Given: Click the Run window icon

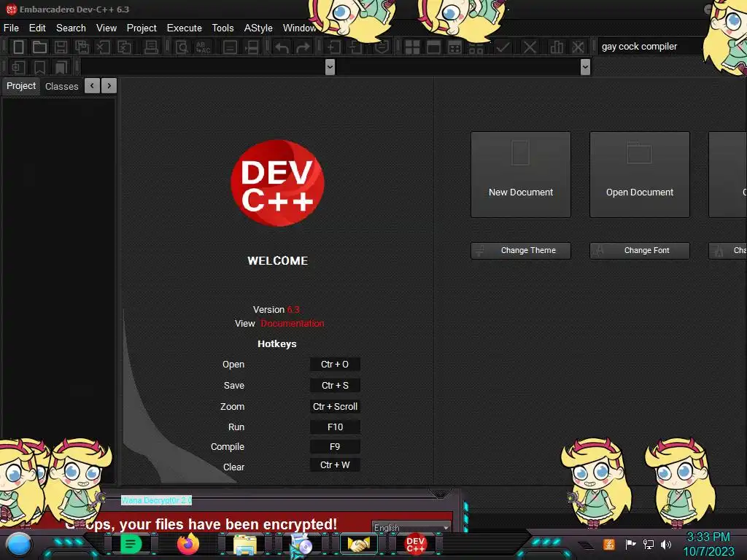Looking at the screenshot, I should pos(433,47).
